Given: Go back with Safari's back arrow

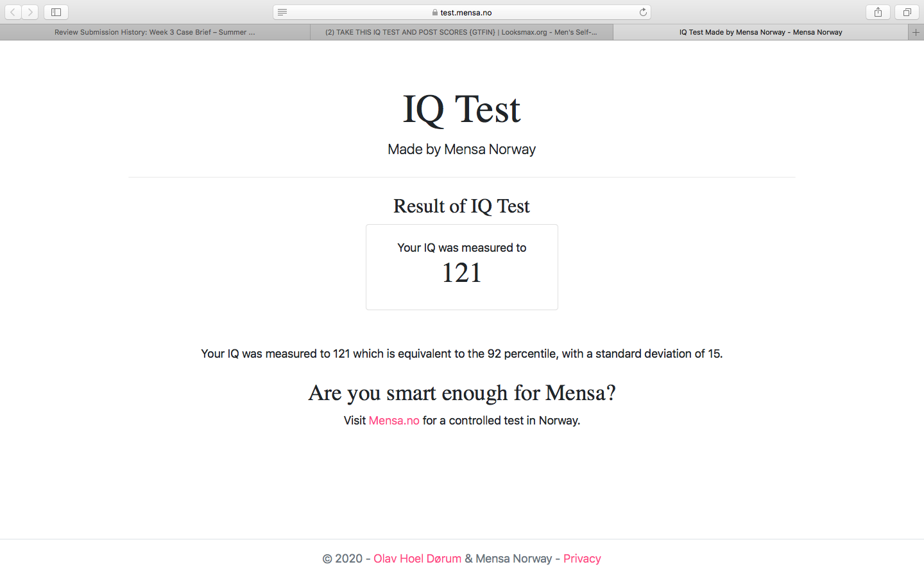Looking at the screenshot, I should click(13, 12).
